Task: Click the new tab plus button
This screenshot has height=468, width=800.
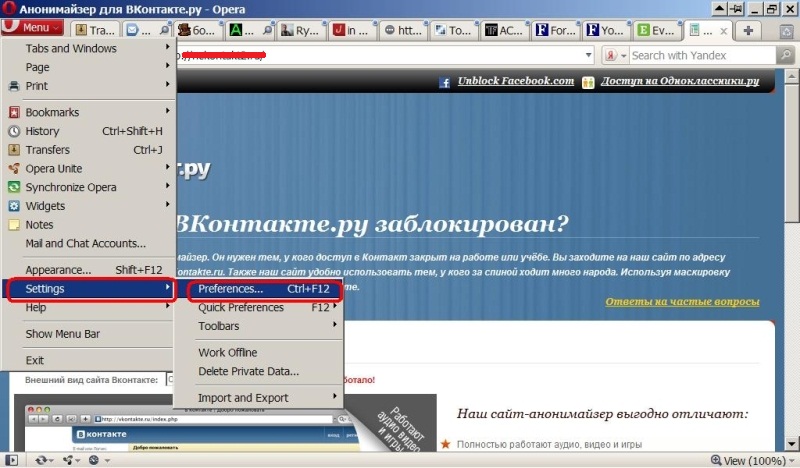Action: click(x=747, y=30)
